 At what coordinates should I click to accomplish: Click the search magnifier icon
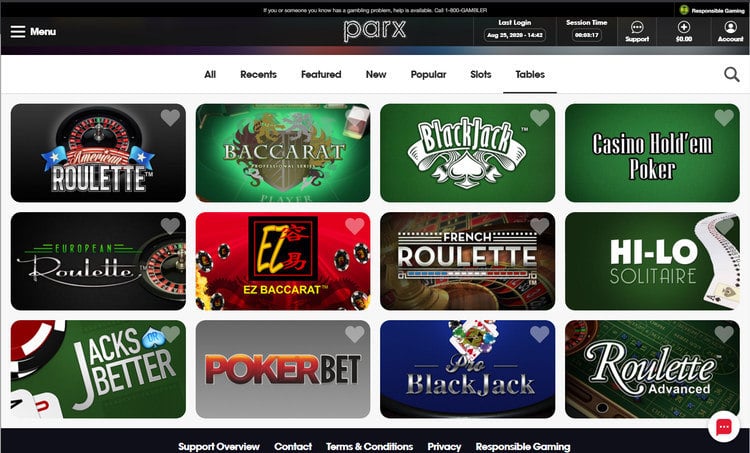(x=731, y=74)
